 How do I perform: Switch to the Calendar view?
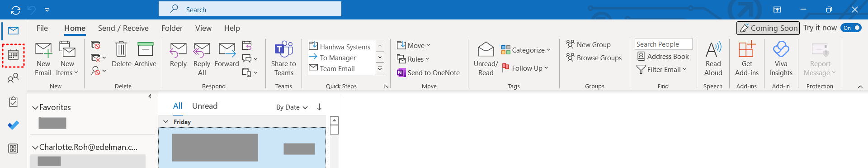coord(14,55)
